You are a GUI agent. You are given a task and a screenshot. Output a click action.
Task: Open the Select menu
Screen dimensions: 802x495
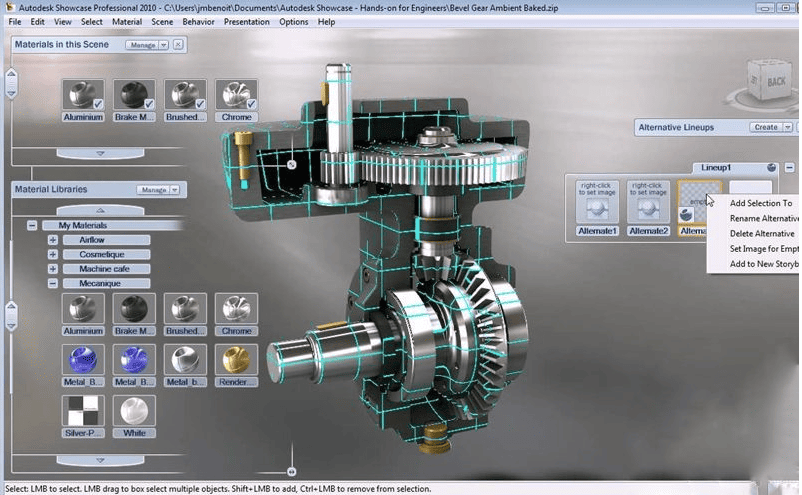coord(92,22)
